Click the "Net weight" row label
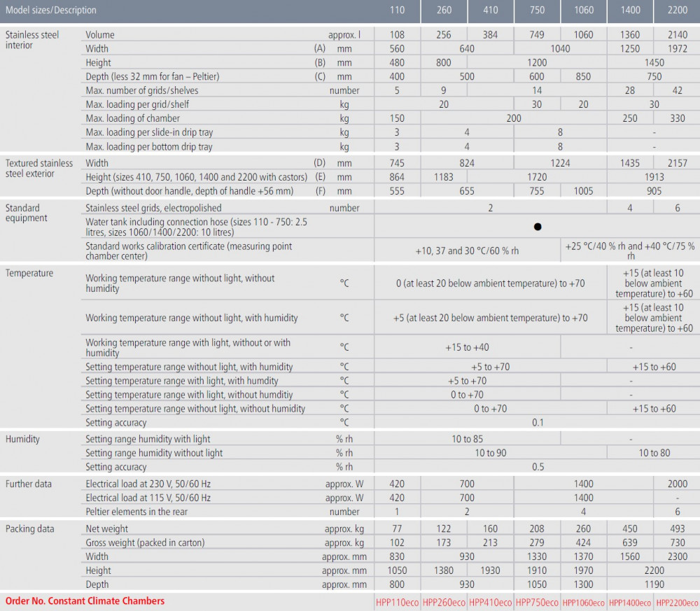700x611 pixels. (106, 529)
